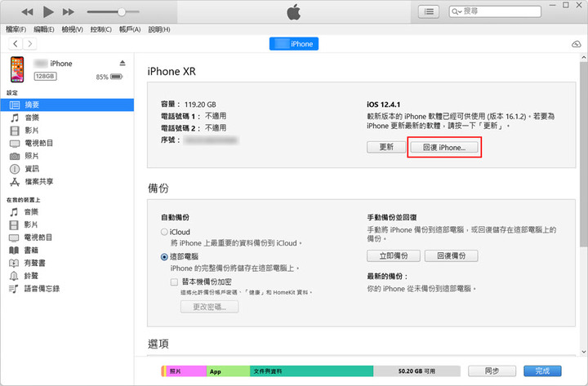The width and height of the screenshot is (588, 386).
Task: Click the 128GB capacity badge
Action: click(45, 76)
